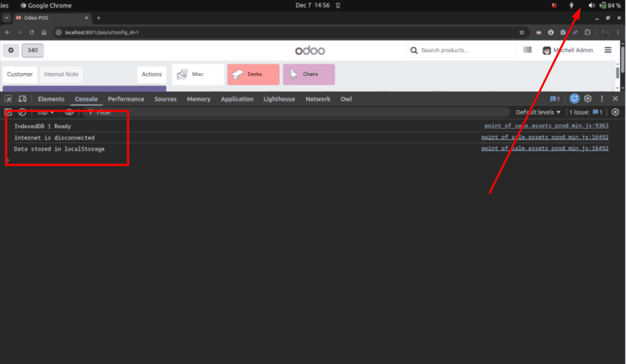Click the Odoo logo
626x364 pixels.
310,51
